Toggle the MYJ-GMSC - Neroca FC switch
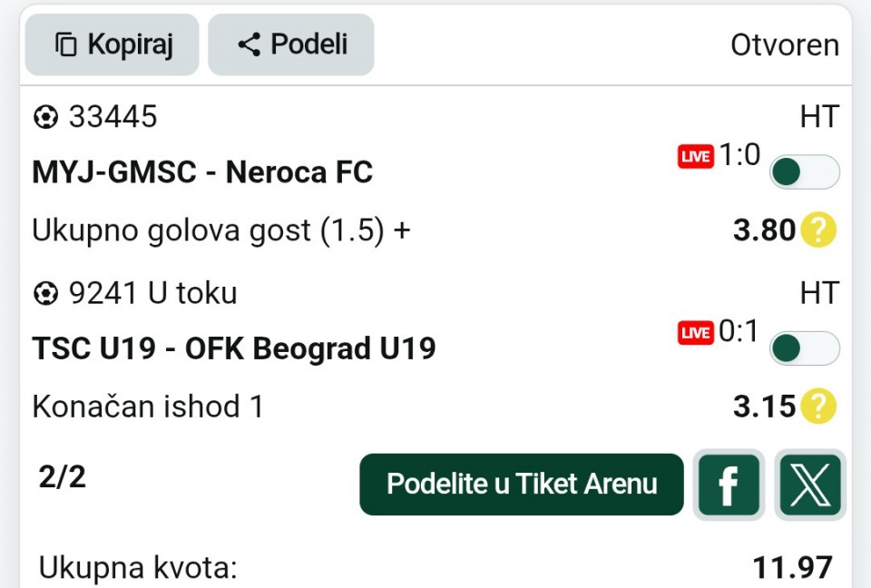 [x=804, y=172]
